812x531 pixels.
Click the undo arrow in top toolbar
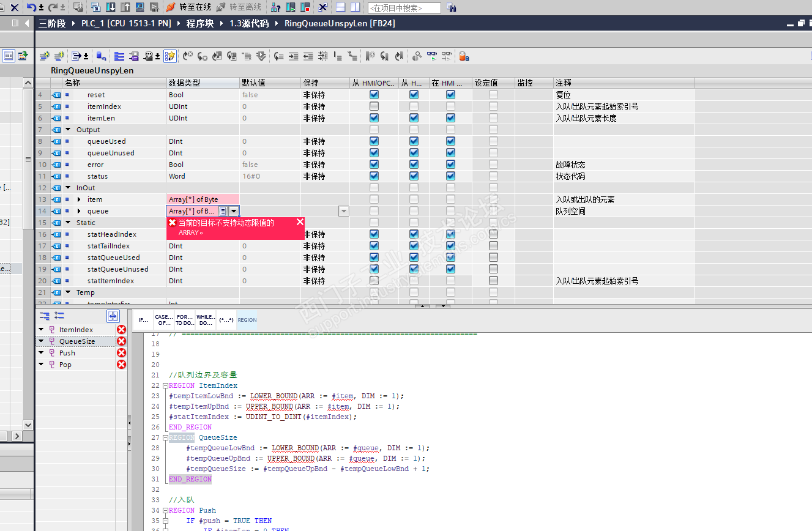(31, 7)
